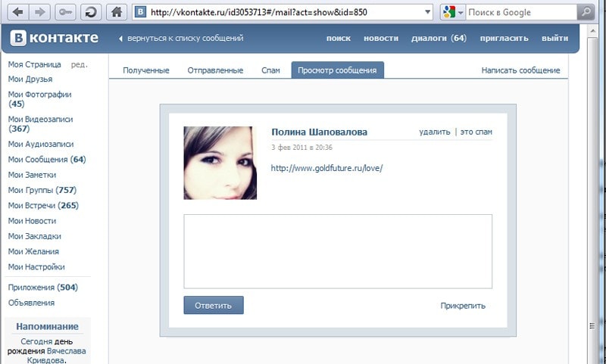Open sender Полина Шаповалова's avatar photo
The image size is (606, 364).
tap(220, 163)
